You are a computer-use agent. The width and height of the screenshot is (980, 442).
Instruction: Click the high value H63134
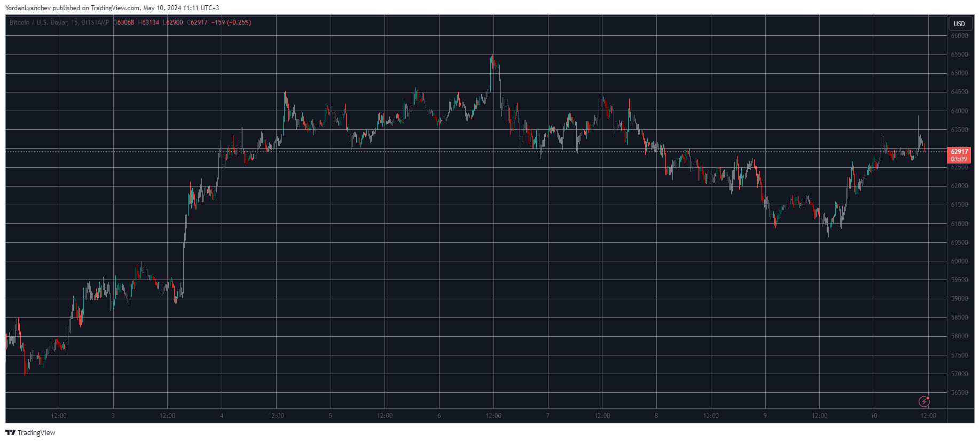148,22
